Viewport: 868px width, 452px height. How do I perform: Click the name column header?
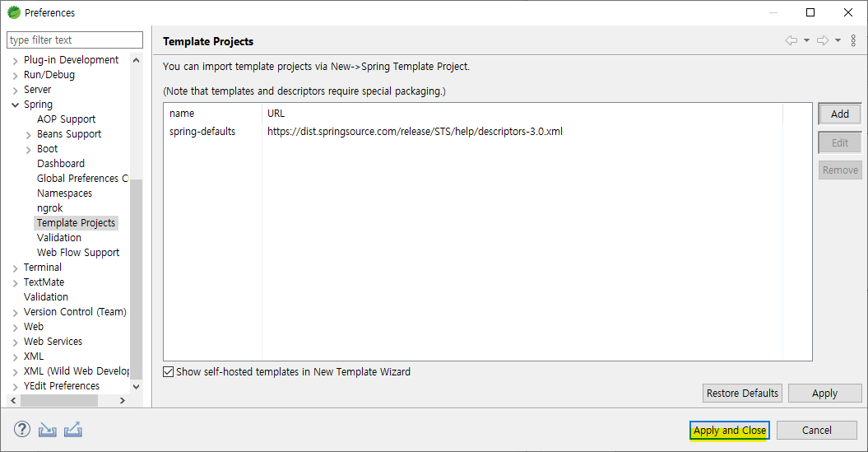pos(182,113)
